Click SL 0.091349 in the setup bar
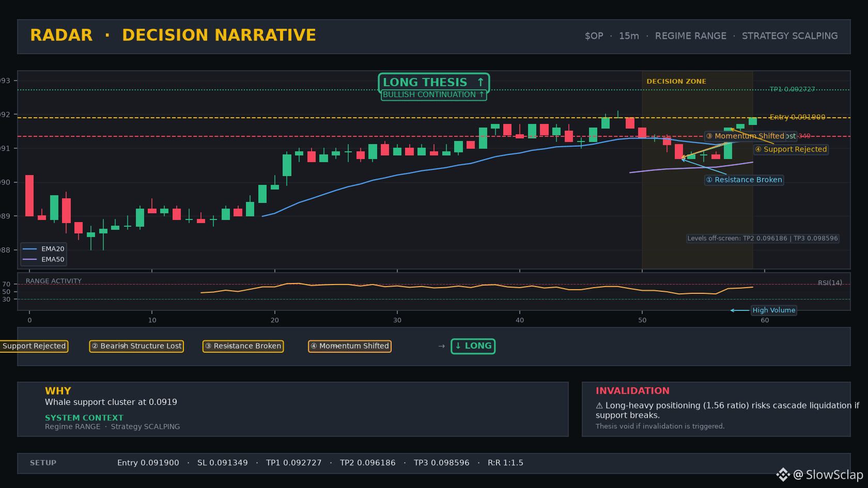This screenshot has width=868, height=488. coord(223,463)
